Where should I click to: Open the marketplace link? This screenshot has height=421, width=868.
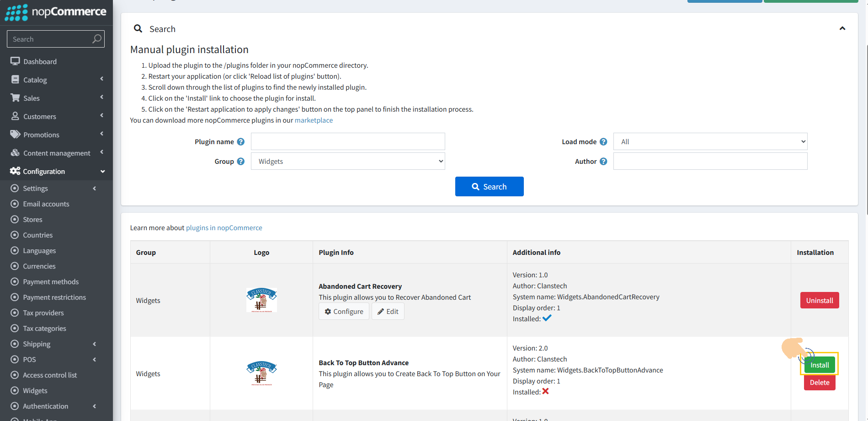coord(314,120)
